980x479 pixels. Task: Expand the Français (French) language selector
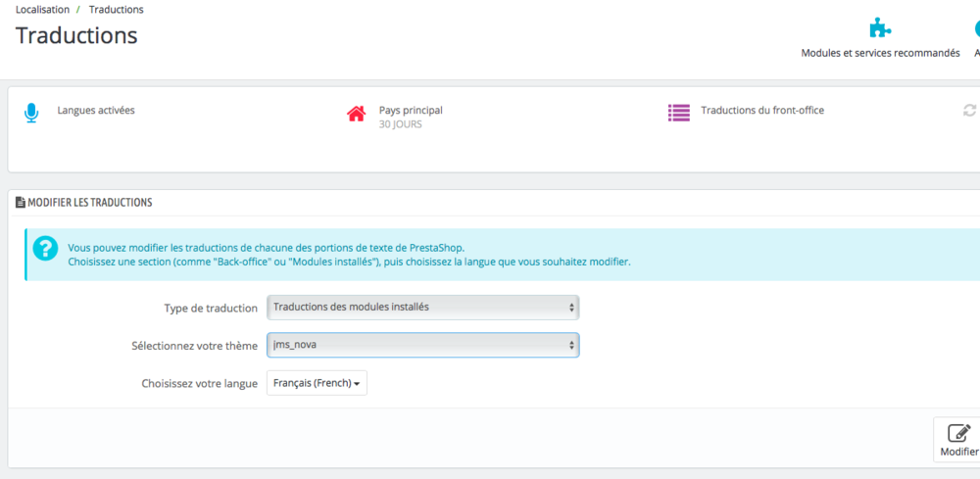click(x=317, y=383)
